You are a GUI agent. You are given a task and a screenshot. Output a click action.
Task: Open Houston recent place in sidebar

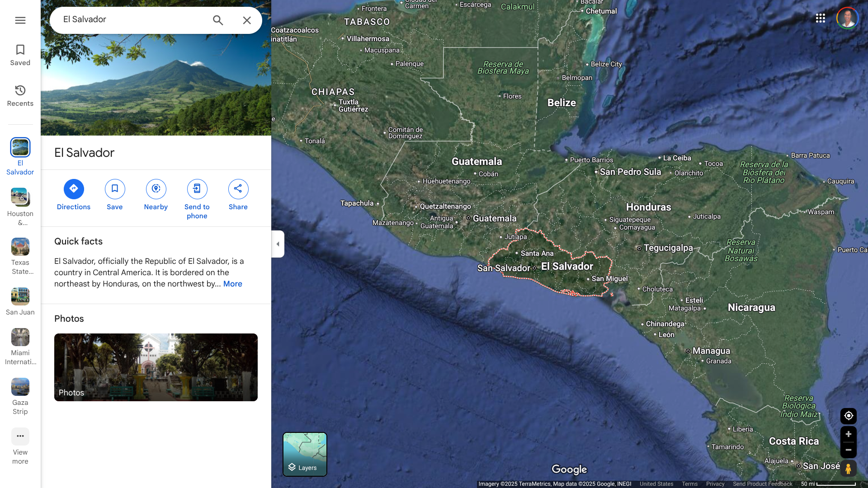click(20, 197)
